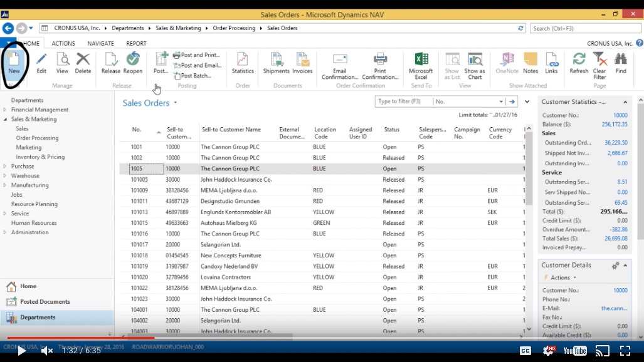Screen dimensions: 644x362
Task: Apply filter with the arrow button
Action: (x=512, y=101)
